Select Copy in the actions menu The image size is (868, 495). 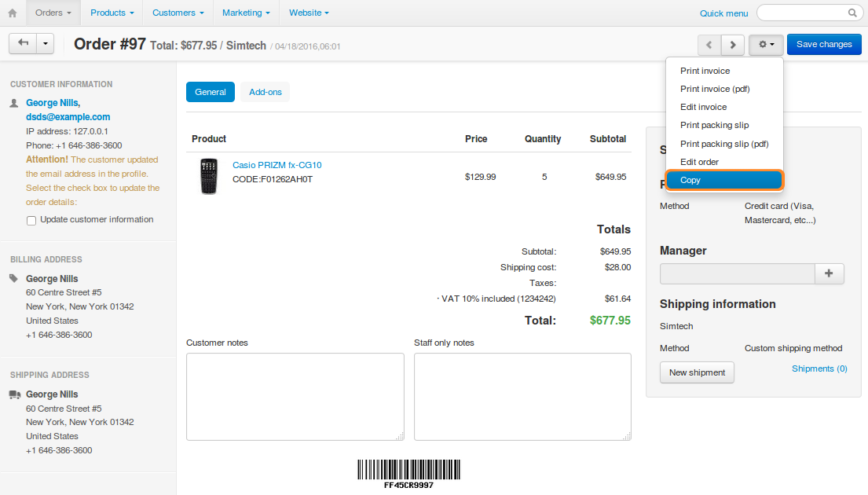click(724, 180)
